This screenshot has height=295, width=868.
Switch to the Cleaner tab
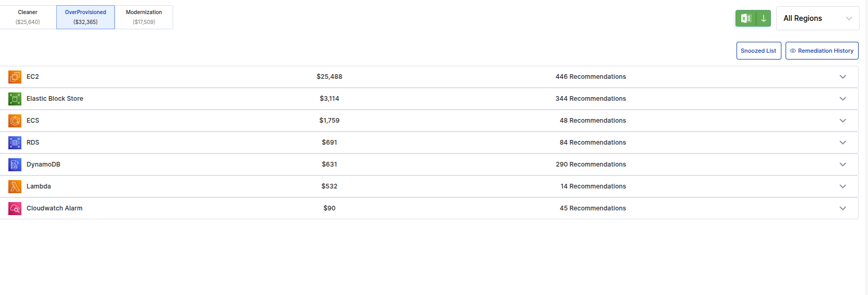click(x=28, y=17)
